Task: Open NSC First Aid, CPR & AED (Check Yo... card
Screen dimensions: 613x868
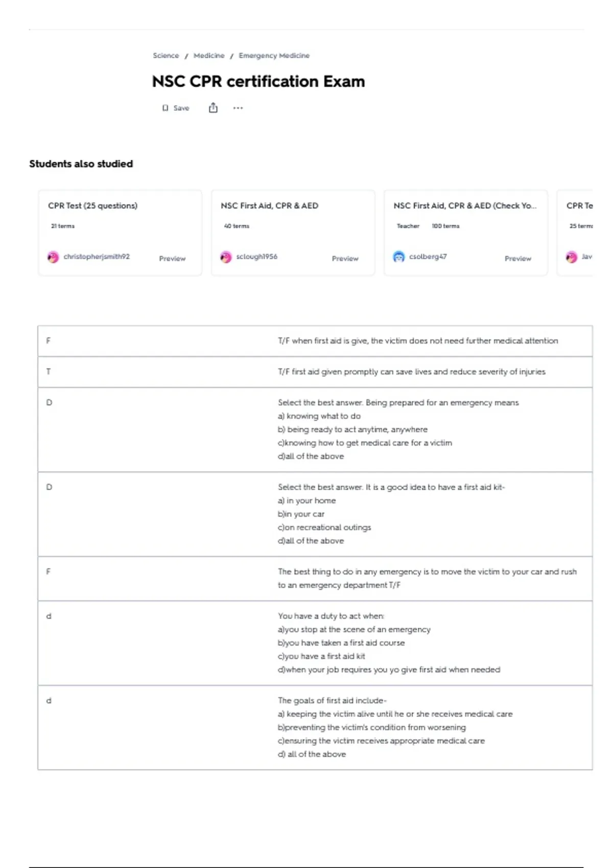Action: (464, 206)
